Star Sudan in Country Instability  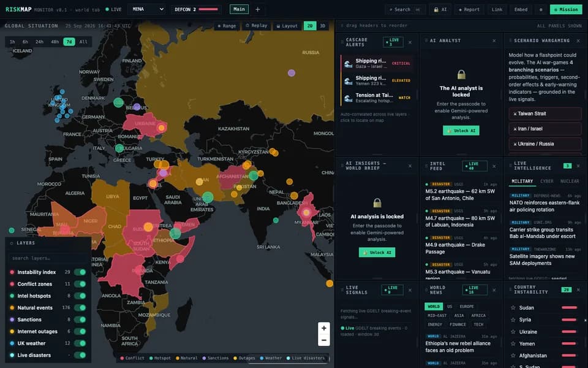click(513, 307)
